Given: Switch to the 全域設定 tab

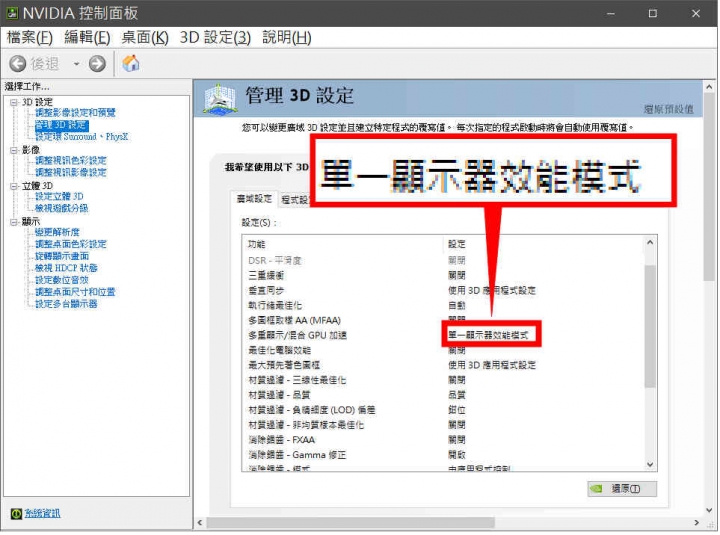Looking at the screenshot, I should coord(254,199).
